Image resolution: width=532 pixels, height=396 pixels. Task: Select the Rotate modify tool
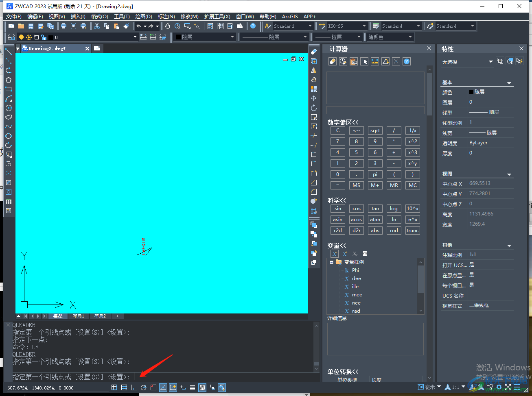314,108
